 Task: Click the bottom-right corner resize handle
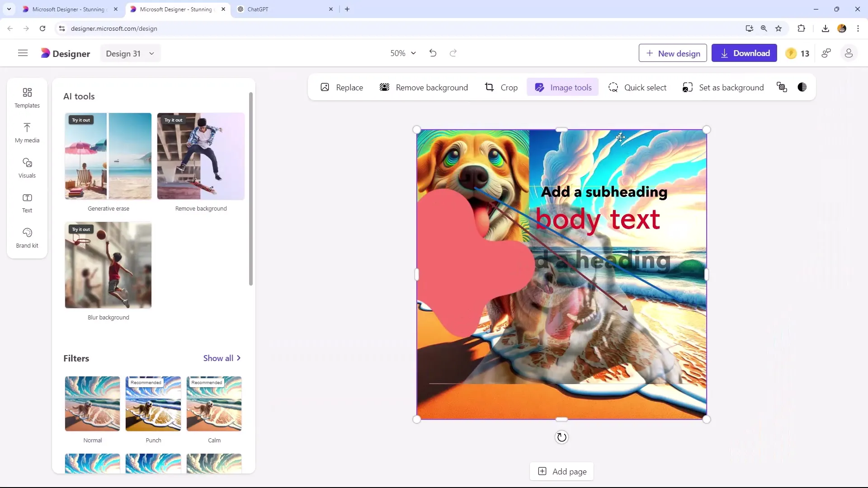[707, 419]
